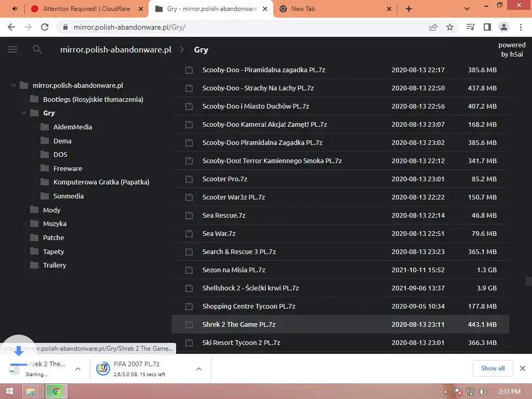The height and width of the screenshot is (399, 532).
Task: Open Windows Start button
Action: point(9,391)
